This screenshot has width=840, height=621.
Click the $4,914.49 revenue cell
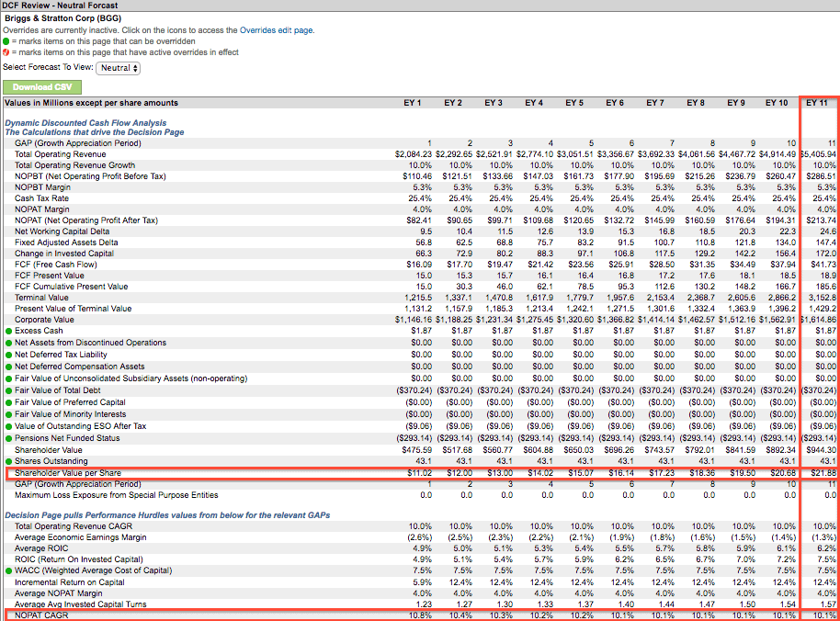click(778, 154)
